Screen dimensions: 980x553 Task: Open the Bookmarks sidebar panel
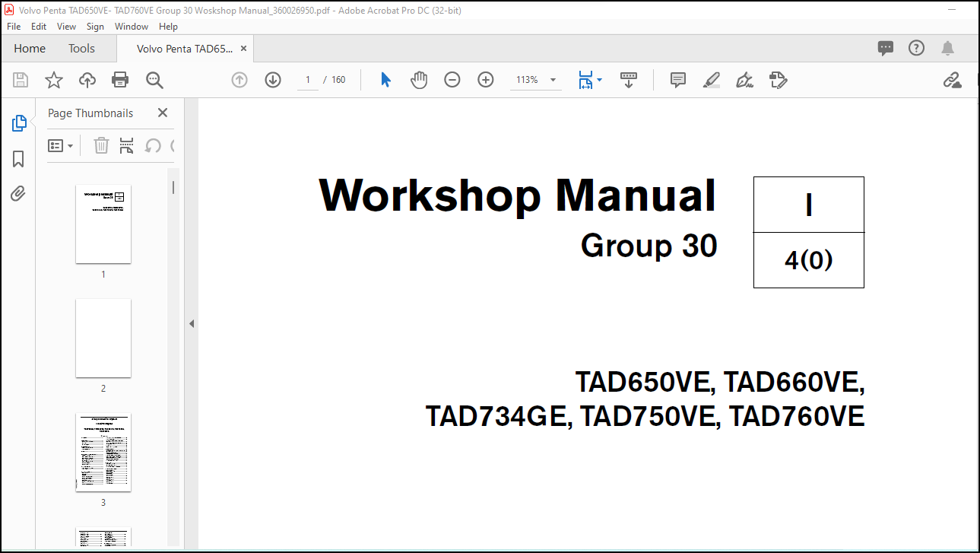(18, 159)
